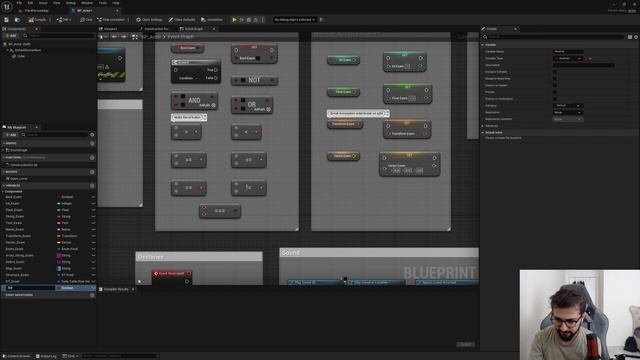Click Array_String_Exam's magenta String type pill
The image size is (640, 360).
click(x=59, y=256)
